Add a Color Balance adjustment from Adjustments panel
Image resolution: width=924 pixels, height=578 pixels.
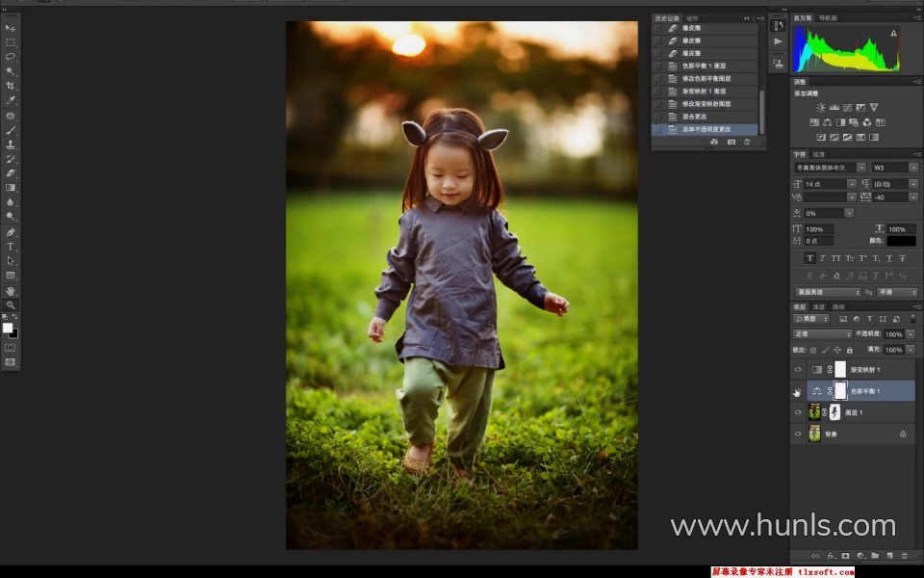(828, 122)
